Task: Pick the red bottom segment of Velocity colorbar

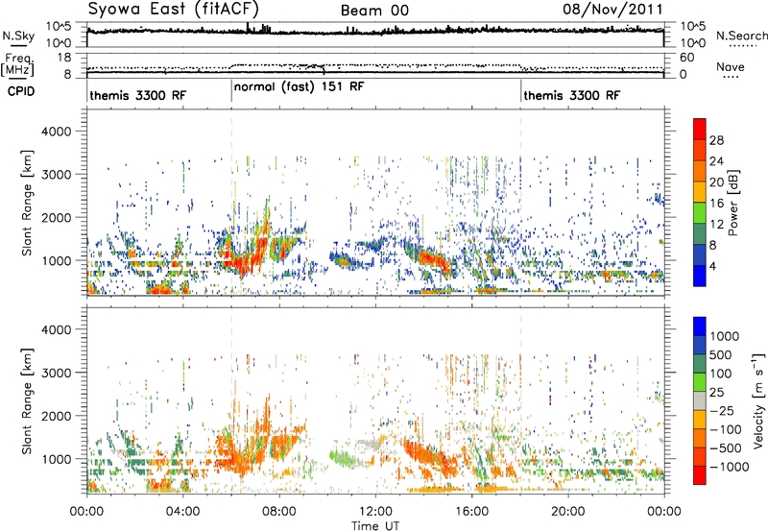Action: tap(700, 475)
